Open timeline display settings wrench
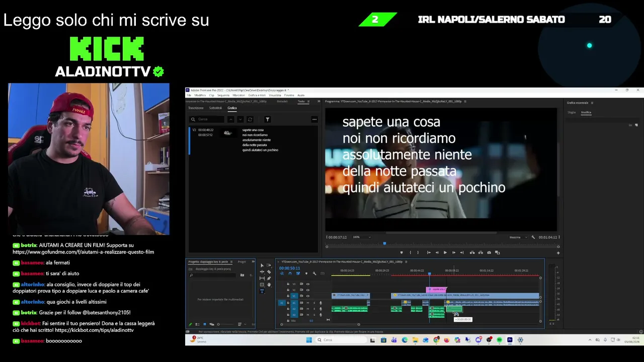The image size is (644, 362). tap(314, 274)
